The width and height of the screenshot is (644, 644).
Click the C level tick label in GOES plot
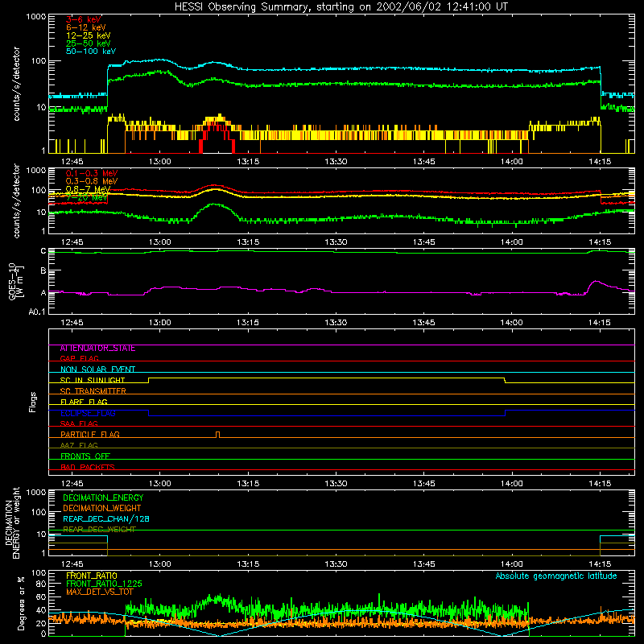pyautogui.click(x=43, y=251)
